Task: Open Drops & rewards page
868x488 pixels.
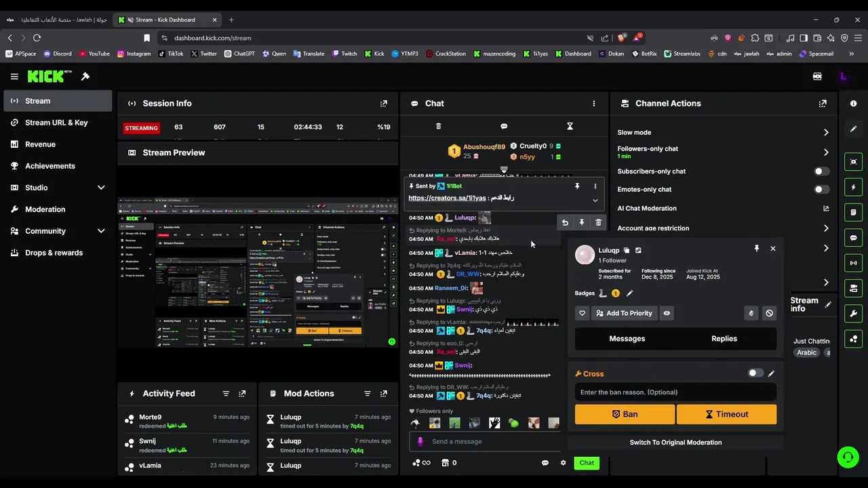Action: pyautogui.click(x=58, y=253)
